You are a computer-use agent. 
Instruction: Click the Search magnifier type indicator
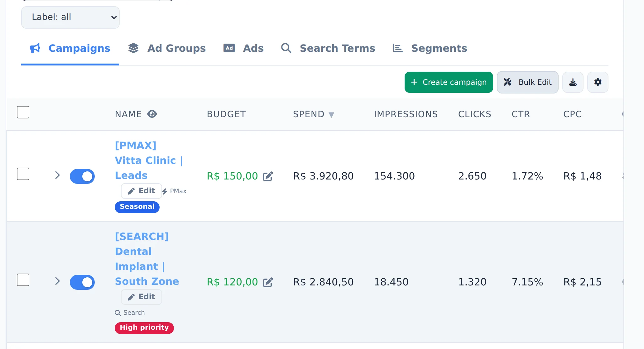point(130,313)
